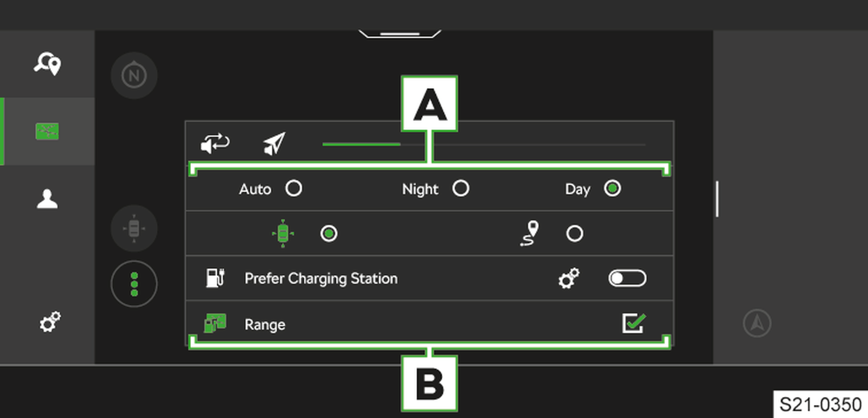Open the user profile sidebar icon
868x418 pixels.
tap(47, 199)
